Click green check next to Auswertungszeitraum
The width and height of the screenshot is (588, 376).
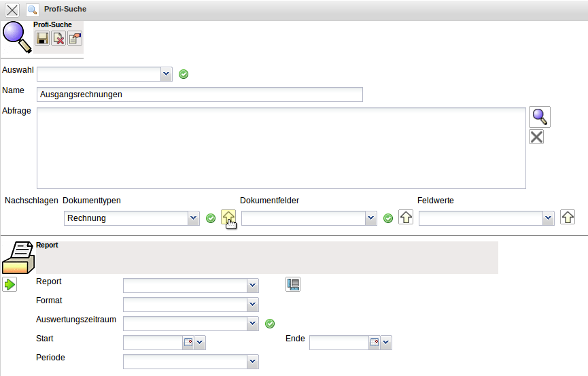click(x=270, y=324)
